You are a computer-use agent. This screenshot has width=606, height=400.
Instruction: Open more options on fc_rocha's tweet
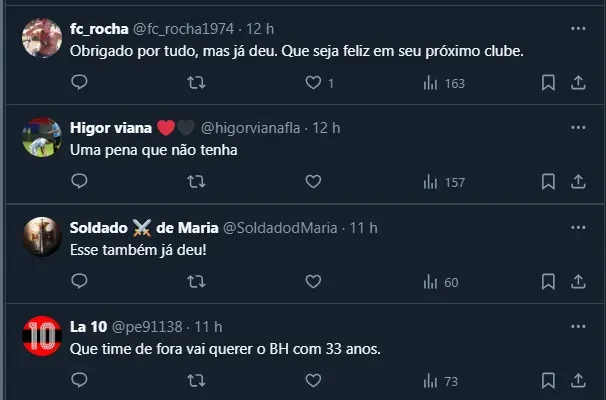tap(577, 28)
